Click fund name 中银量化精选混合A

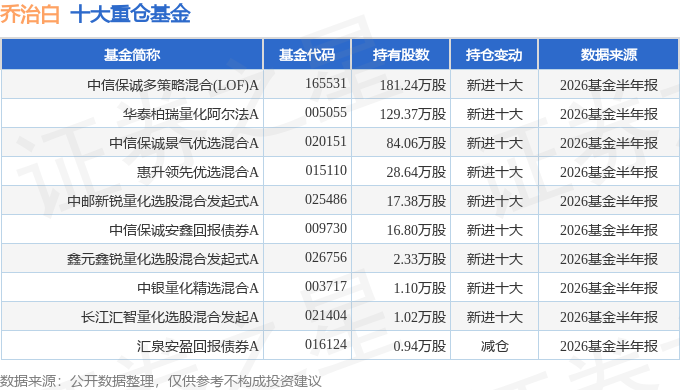pos(198,288)
